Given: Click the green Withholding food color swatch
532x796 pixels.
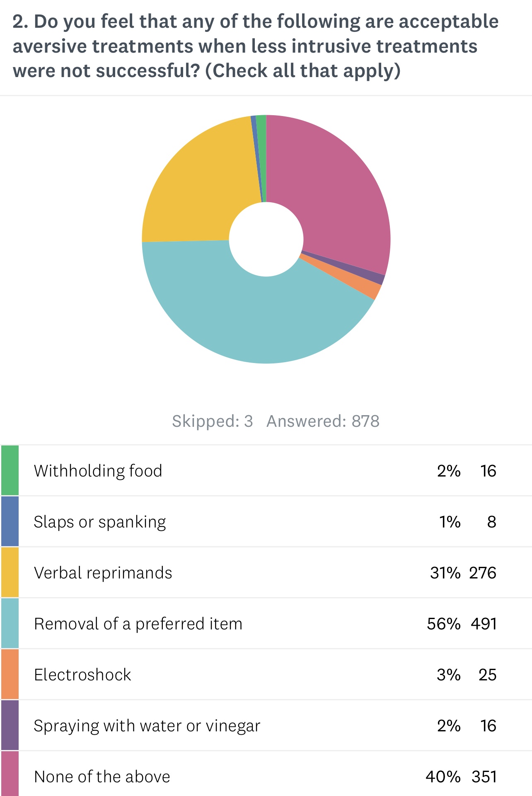Looking at the screenshot, I should [x=10, y=470].
